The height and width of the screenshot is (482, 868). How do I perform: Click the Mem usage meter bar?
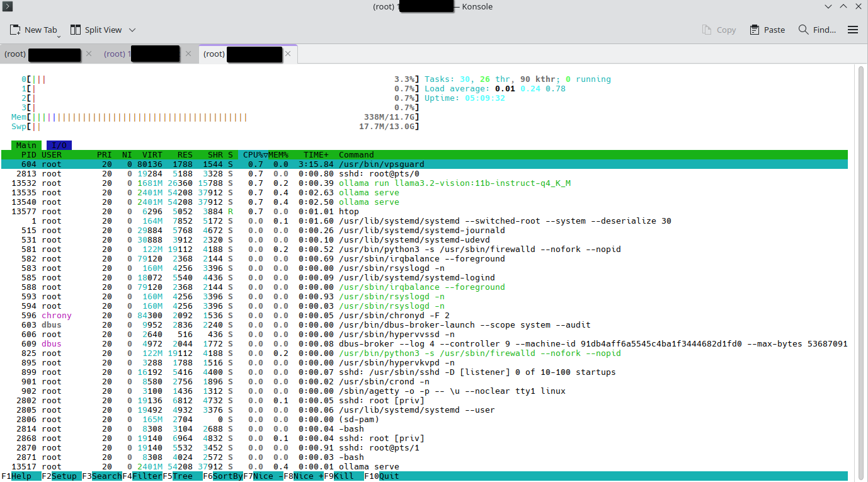[215, 117]
